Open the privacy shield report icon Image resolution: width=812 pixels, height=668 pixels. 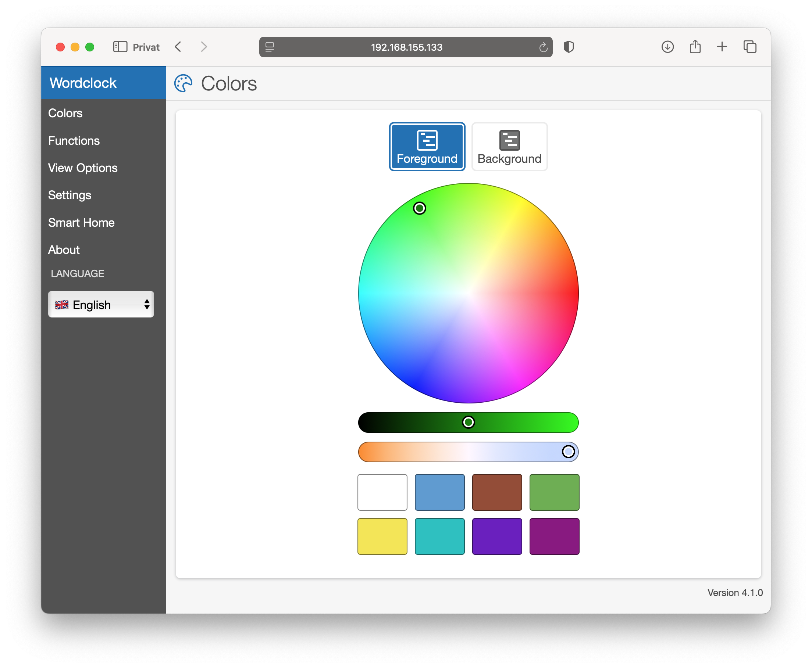[x=568, y=47]
